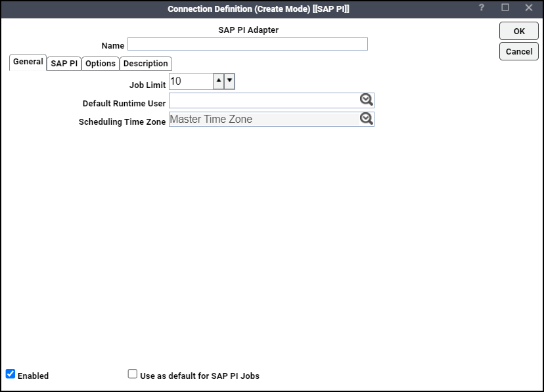This screenshot has height=392, width=544.
Task: Open help via the question mark icon
Action: (x=481, y=8)
